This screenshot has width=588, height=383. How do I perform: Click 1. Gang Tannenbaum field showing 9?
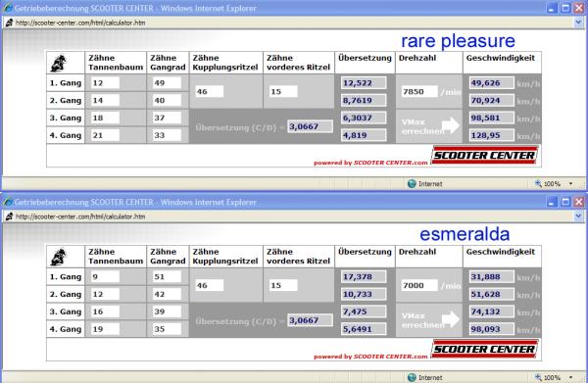pyautogui.click(x=105, y=276)
